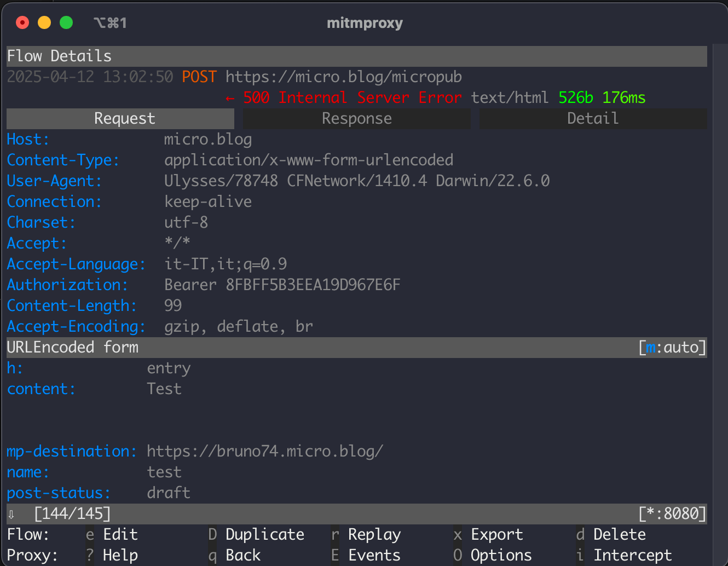This screenshot has width=728, height=566.
Task: Click the bruno74.micro.blog destination URL
Action: (265, 451)
